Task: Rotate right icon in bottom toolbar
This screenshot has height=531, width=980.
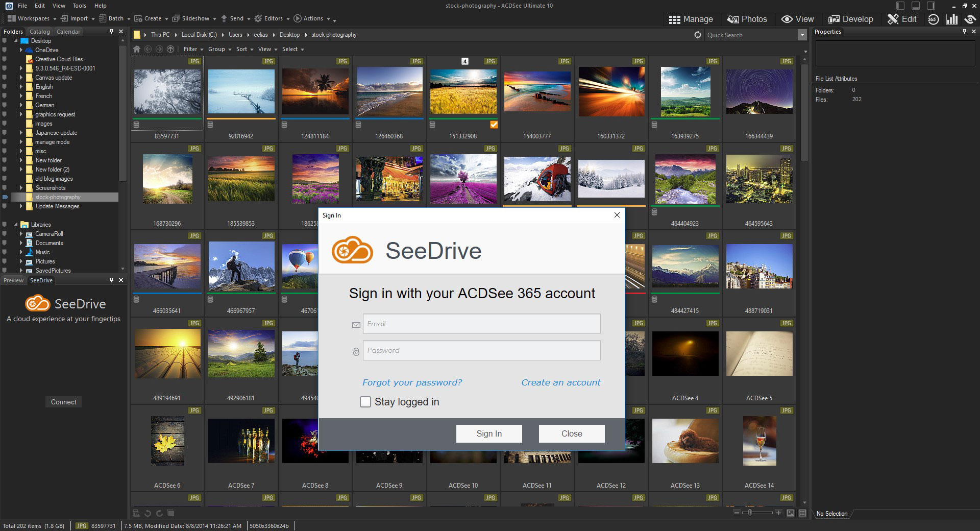Action: [159, 513]
